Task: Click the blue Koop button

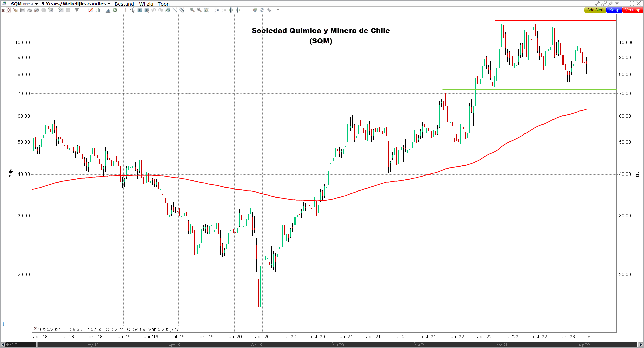Action: (614, 10)
